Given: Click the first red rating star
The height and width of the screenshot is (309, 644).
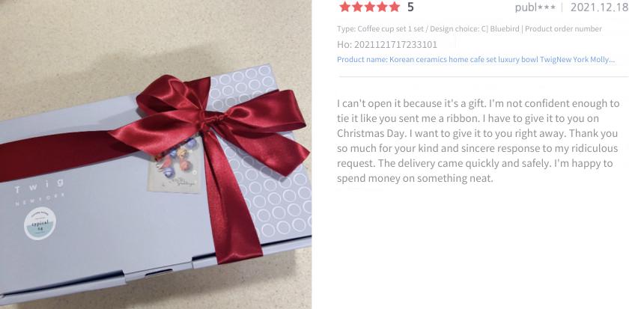Looking at the screenshot, I should click(x=345, y=7).
